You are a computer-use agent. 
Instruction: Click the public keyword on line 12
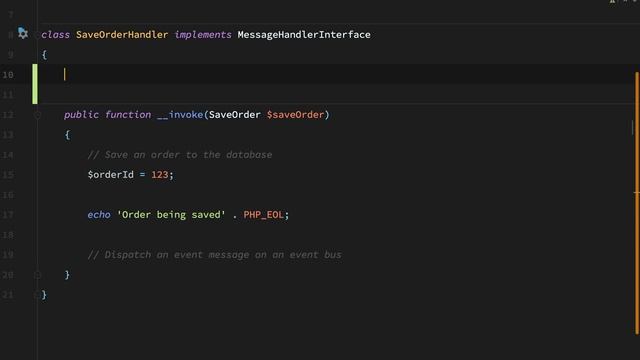tap(81, 115)
